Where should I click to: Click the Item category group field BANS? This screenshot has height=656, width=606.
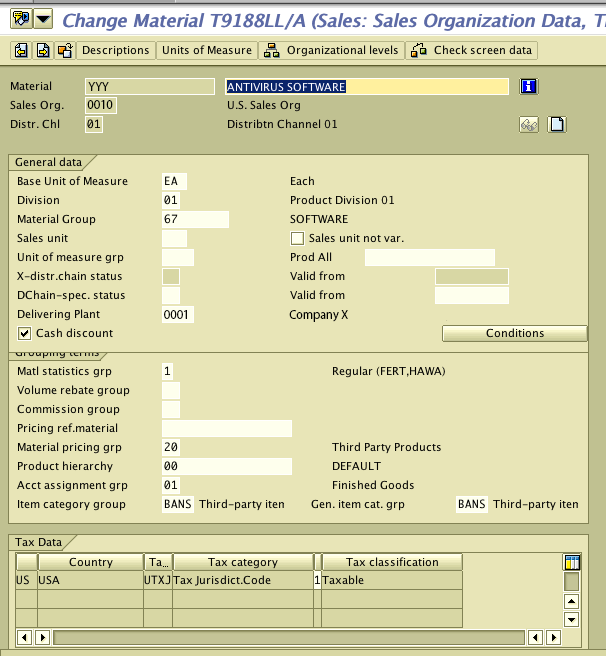coord(177,504)
